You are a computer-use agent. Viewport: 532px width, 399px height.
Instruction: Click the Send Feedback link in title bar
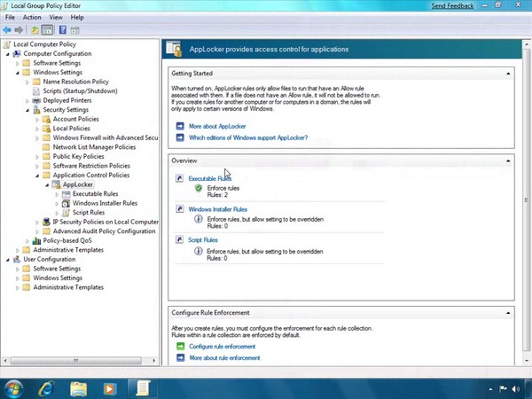click(452, 6)
